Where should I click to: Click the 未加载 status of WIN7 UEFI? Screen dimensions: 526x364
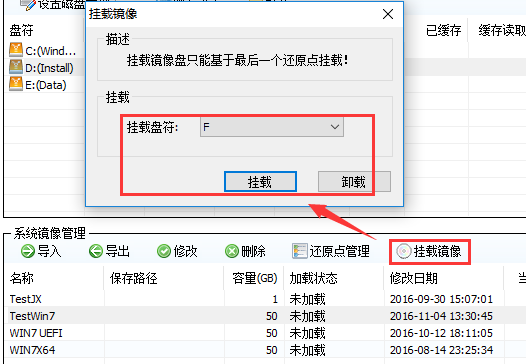tap(308, 333)
